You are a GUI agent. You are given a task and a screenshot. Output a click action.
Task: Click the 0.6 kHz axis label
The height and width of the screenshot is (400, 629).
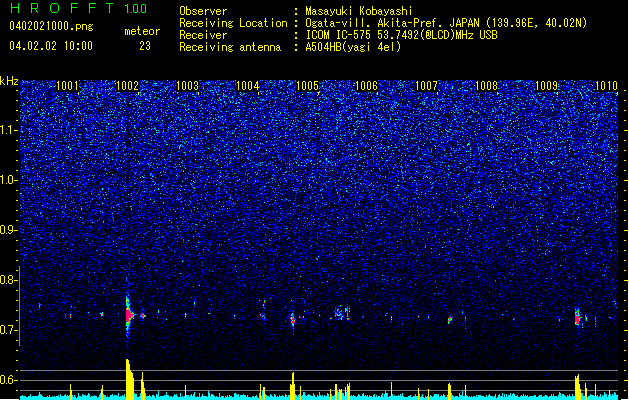click(x=9, y=380)
